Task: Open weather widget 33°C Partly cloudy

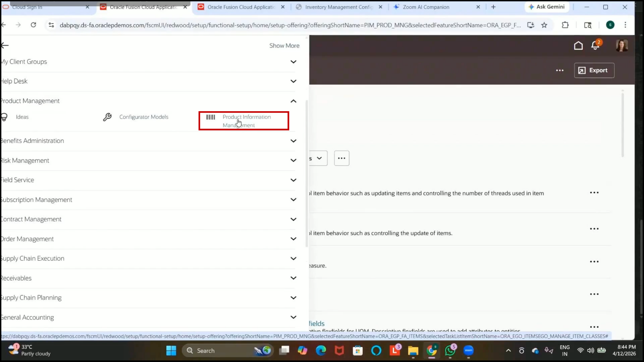Action: point(30,350)
